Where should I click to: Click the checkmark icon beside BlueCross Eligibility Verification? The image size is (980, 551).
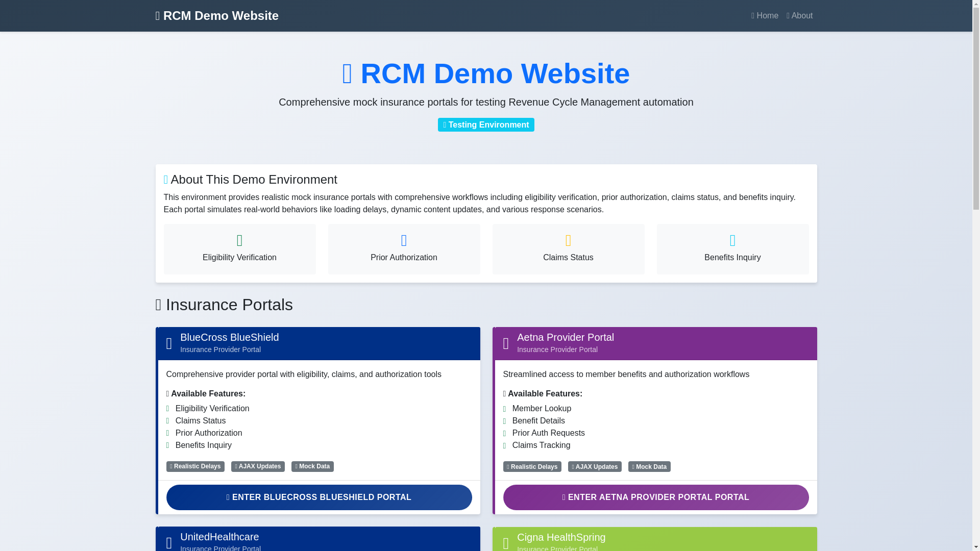[168, 409]
